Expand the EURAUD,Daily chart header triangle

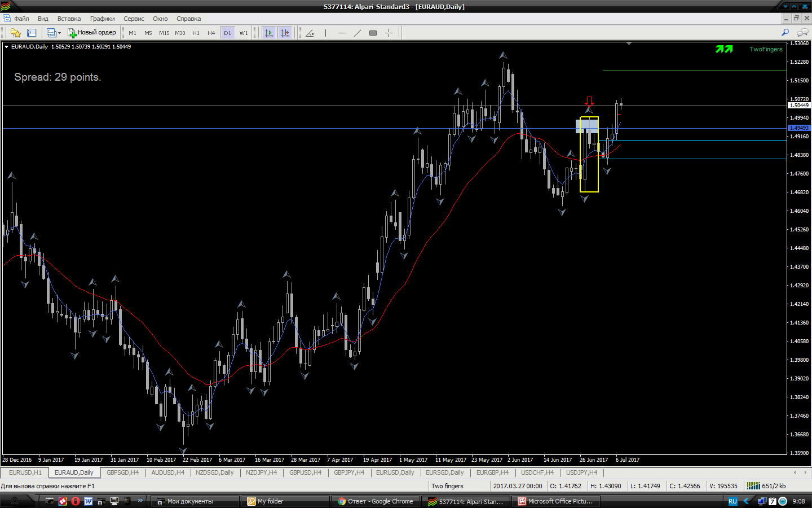point(6,47)
